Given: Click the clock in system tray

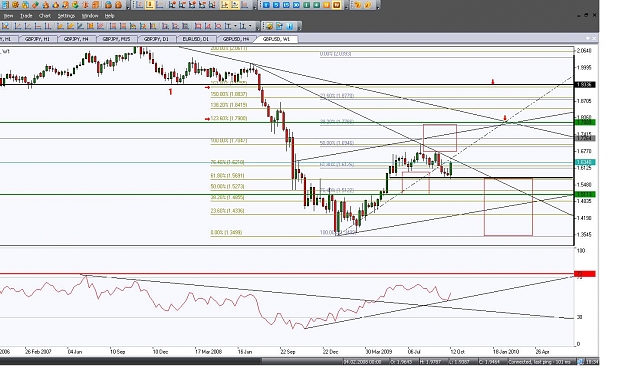Looking at the screenshot, I should pos(592,361).
